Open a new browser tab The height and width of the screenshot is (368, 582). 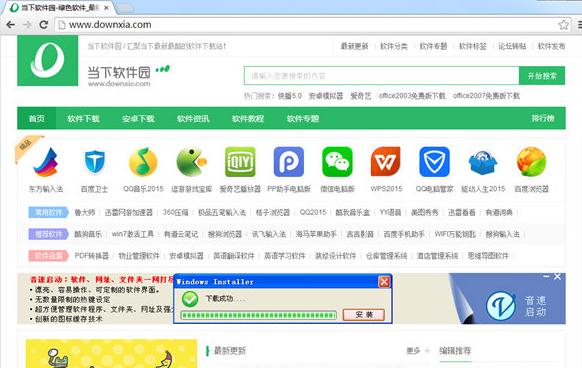click(125, 8)
